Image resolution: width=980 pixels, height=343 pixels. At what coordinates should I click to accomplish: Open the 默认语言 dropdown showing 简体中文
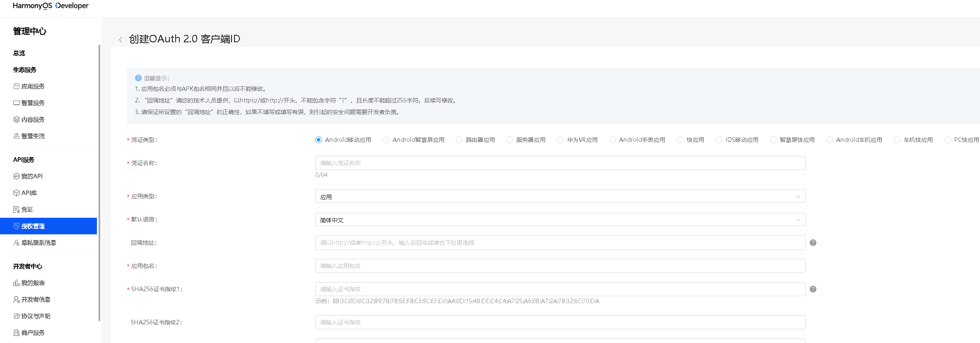[560, 219]
